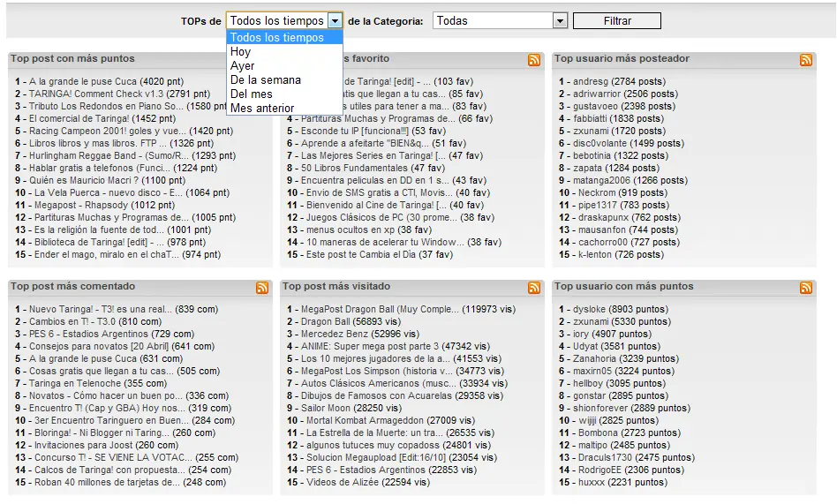The height and width of the screenshot is (504, 837).
Task: Open 'Esconde tu IP [funciona!!]' post
Action: click(x=355, y=131)
